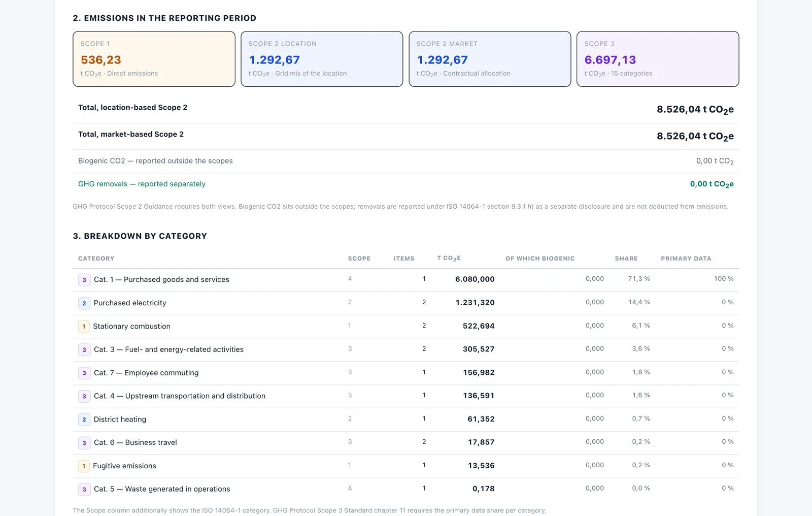Click the Scope 2 Location card
This screenshot has width=812, height=516.
click(x=322, y=59)
